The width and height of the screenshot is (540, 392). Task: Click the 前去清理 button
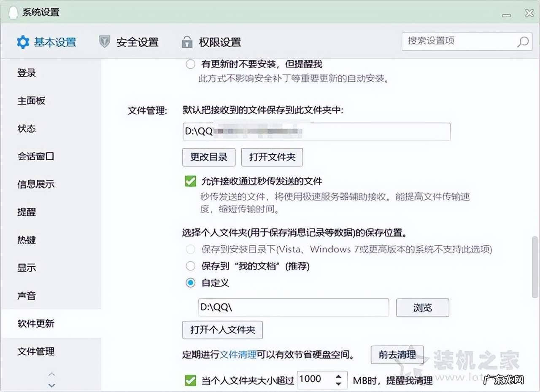(397, 354)
